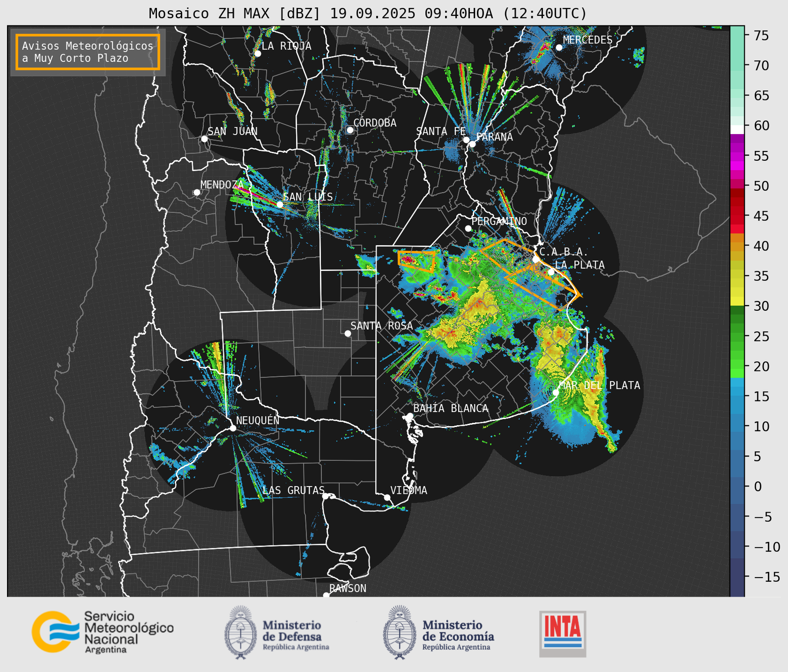The height and width of the screenshot is (672, 788).
Task: Click the small orange warning polygon west of Pergamino
Action: pyautogui.click(x=416, y=261)
